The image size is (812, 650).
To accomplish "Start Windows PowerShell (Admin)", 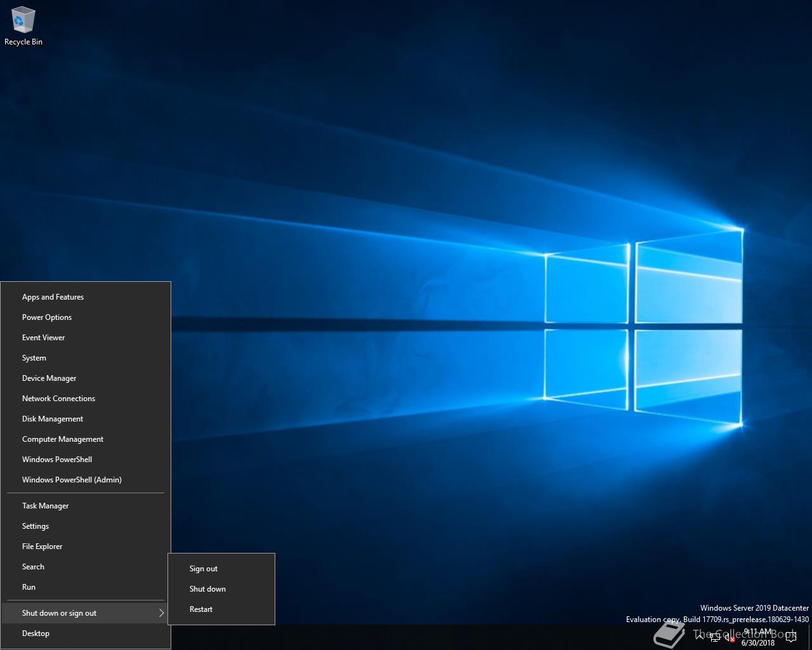I will 86,480.
